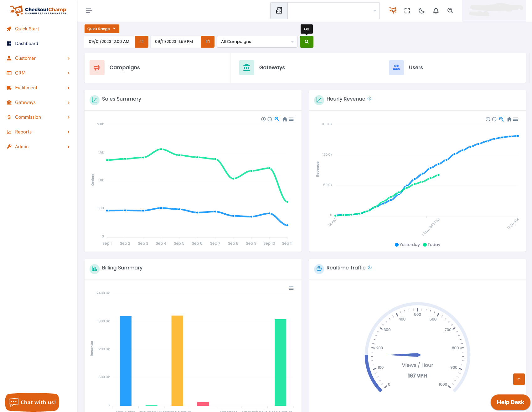532x412 pixels.
Task: Click the Sales Summary panel icon
Action: [95, 100]
